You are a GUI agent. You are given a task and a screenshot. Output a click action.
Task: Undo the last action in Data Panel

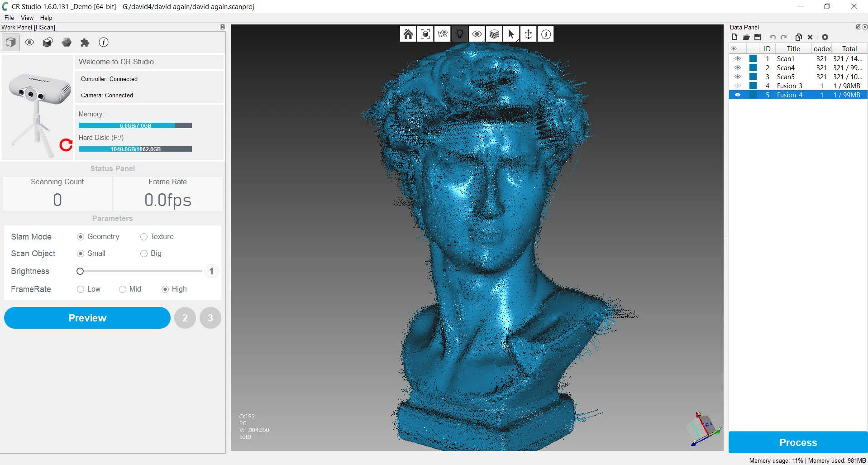click(x=773, y=37)
